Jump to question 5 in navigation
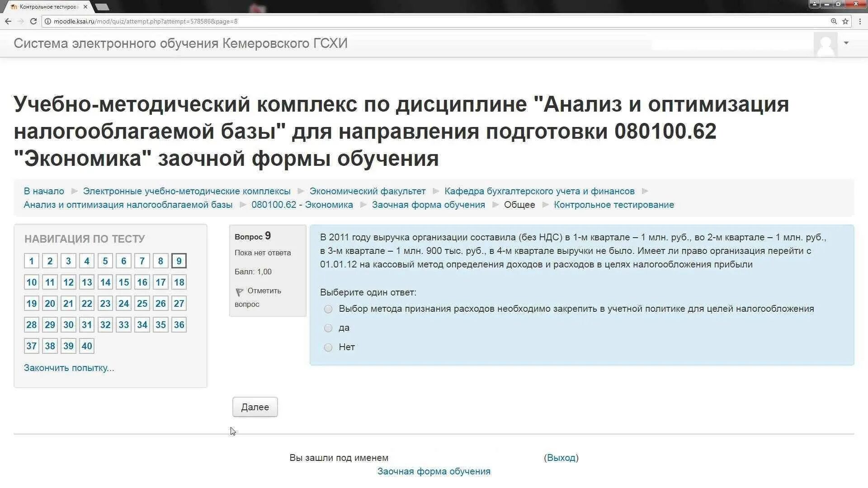The width and height of the screenshot is (868, 488). tap(105, 261)
